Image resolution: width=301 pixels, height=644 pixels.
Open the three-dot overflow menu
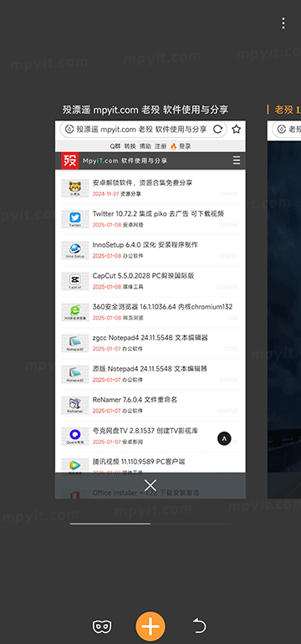[283, 23]
